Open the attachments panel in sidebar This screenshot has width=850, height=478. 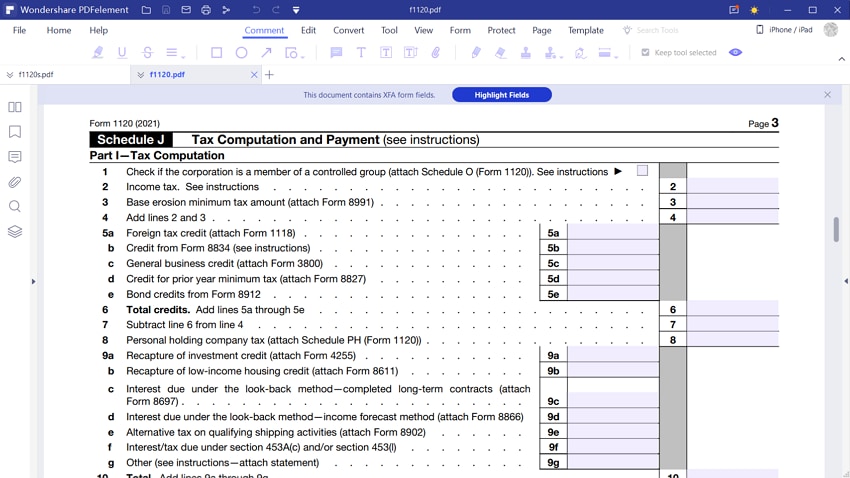tap(15, 182)
